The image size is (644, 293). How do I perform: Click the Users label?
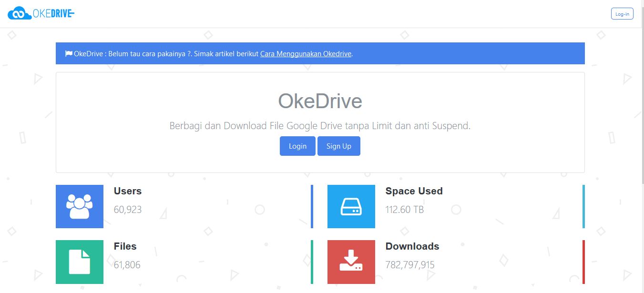point(128,191)
